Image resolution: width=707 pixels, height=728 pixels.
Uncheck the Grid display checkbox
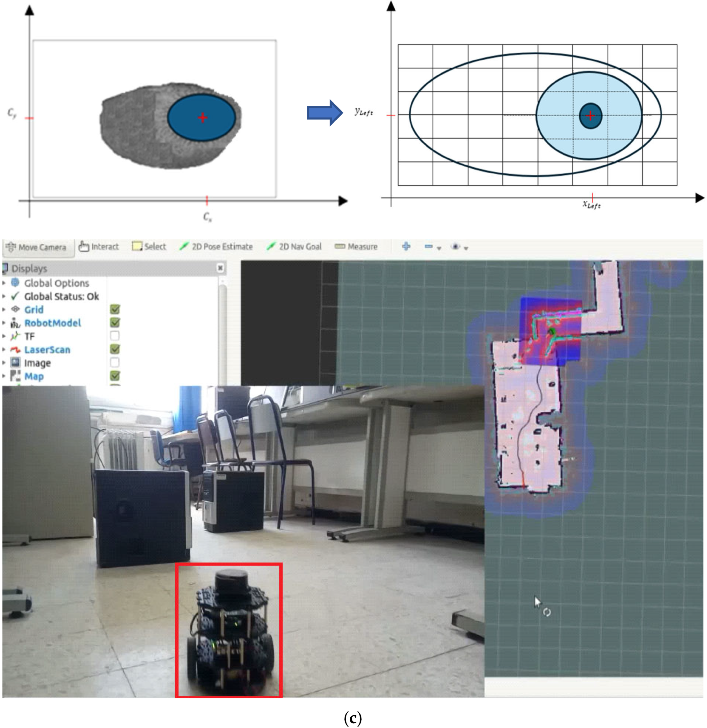pyautogui.click(x=115, y=309)
